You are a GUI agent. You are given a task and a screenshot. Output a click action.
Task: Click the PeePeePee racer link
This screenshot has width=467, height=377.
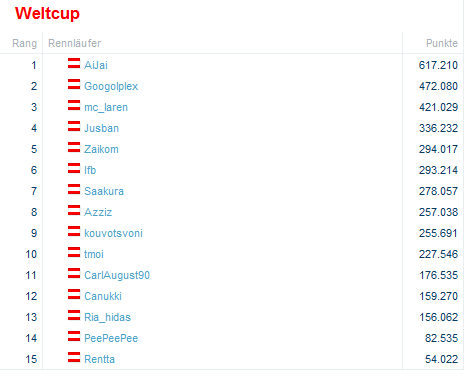(x=111, y=338)
